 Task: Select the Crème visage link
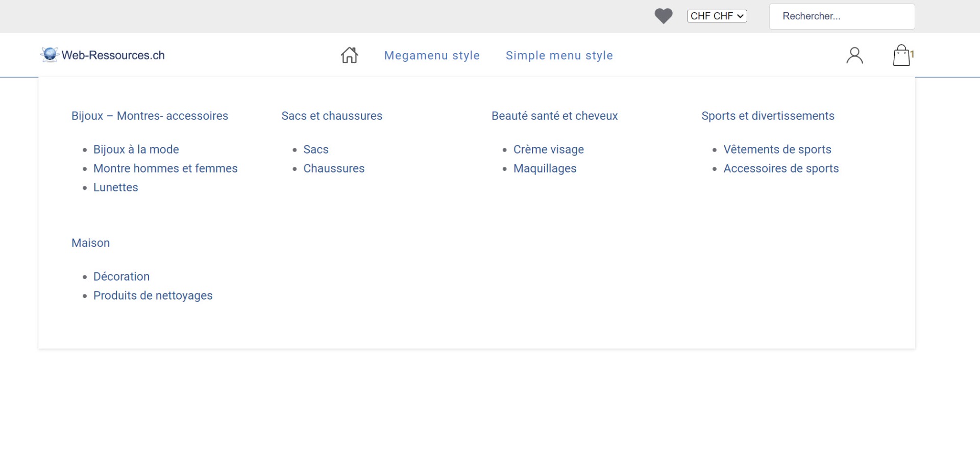pos(548,149)
